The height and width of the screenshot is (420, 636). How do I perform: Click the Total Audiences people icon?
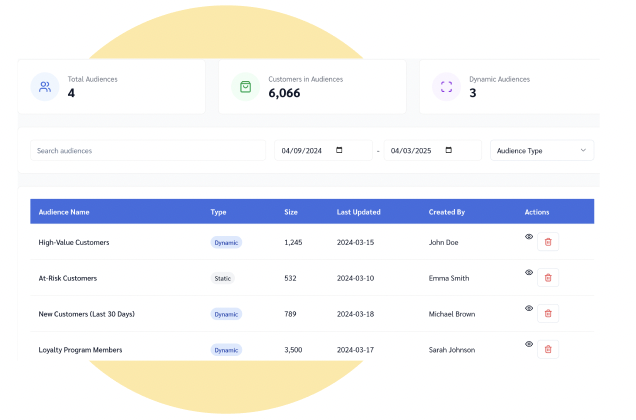coord(45,86)
